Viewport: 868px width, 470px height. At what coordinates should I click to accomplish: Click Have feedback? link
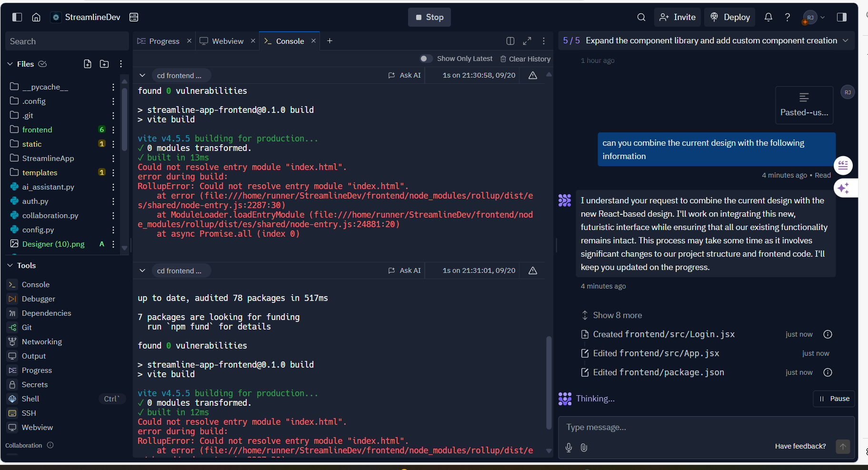click(800, 446)
